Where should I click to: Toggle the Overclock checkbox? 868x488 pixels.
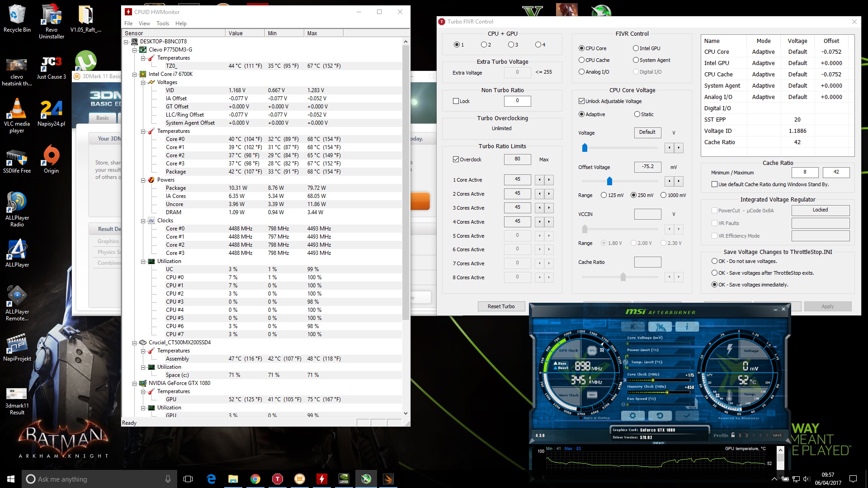(456, 160)
